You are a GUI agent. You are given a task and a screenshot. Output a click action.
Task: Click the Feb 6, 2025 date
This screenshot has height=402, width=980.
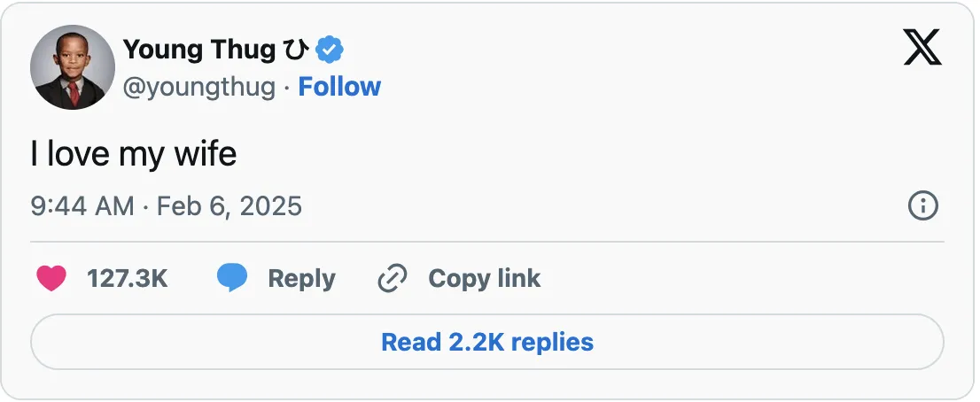click(x=229, y=206)
